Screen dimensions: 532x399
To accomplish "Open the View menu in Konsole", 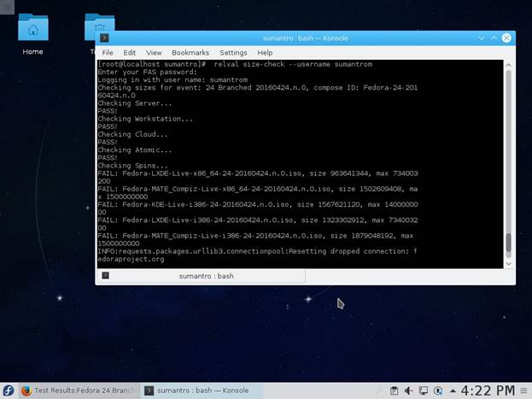I will [x=154, y=53].
